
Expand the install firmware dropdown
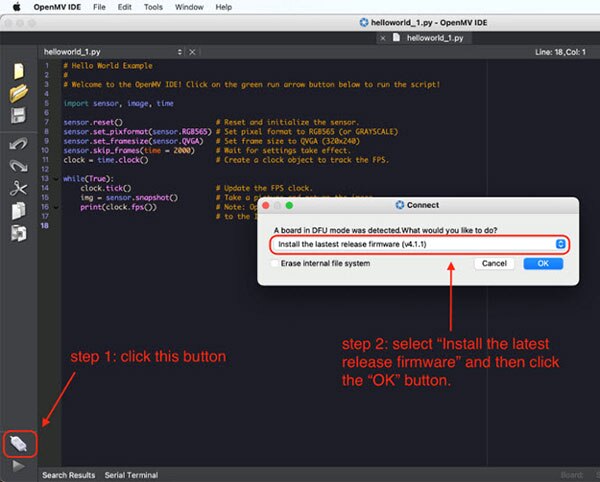561,244
